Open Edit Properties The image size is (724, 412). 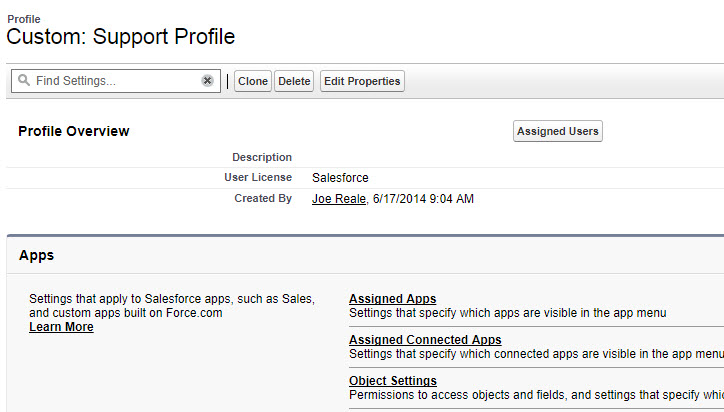pos(362,81)
